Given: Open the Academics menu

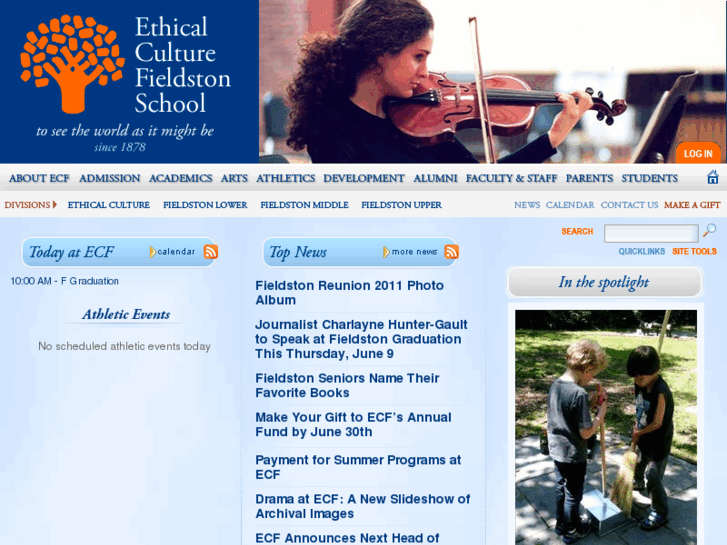Looking at the screenshot, I should pyautogui.click(x=180, y=178).
